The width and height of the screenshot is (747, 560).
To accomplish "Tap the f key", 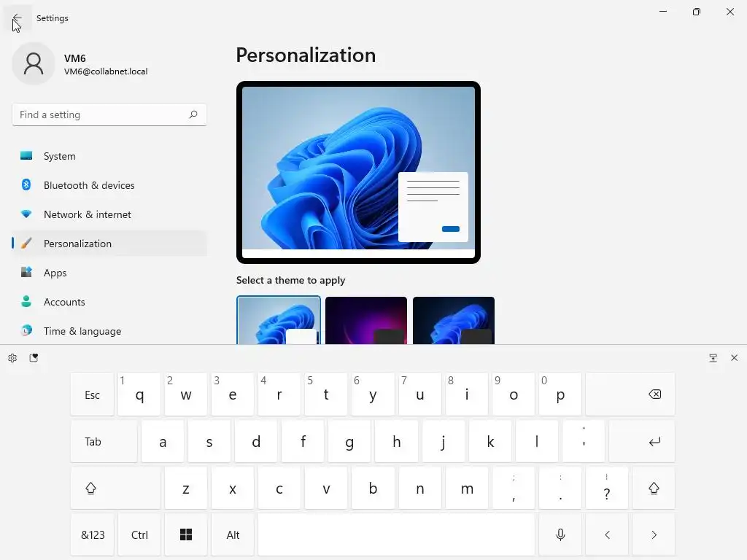I will (x=303, y=441).
